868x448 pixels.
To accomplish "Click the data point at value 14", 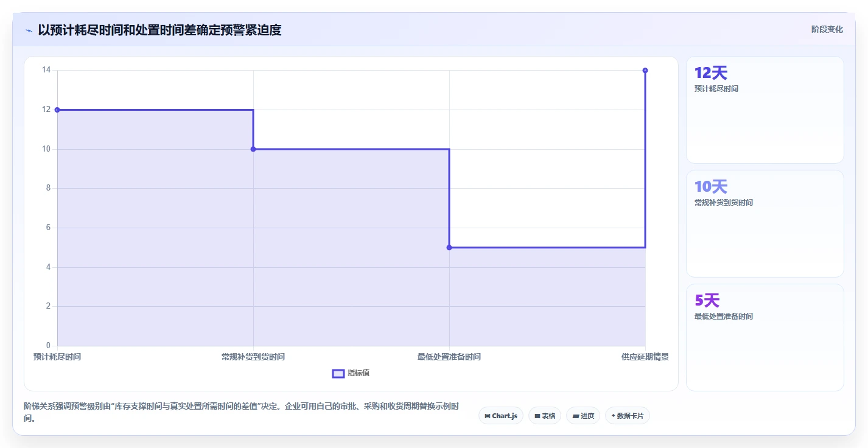I will coord(645,71).
